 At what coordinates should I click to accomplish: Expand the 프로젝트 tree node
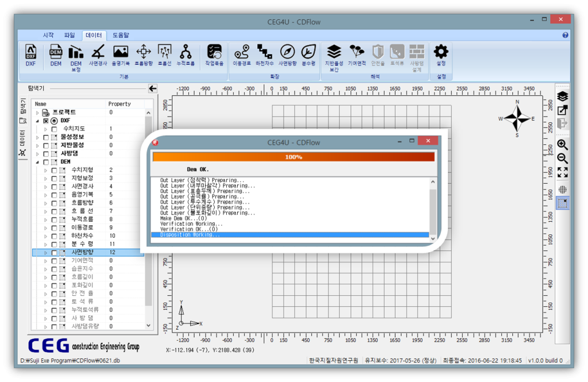coord(37,113)
